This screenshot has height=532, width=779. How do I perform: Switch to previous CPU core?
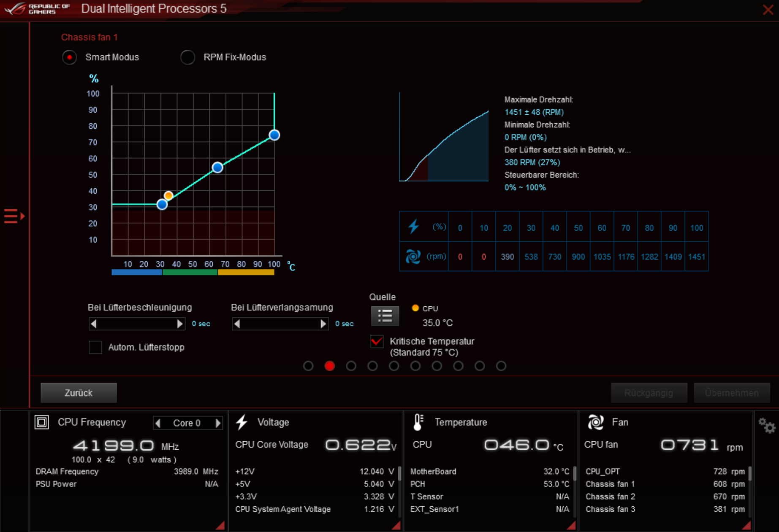pos(158,423)
